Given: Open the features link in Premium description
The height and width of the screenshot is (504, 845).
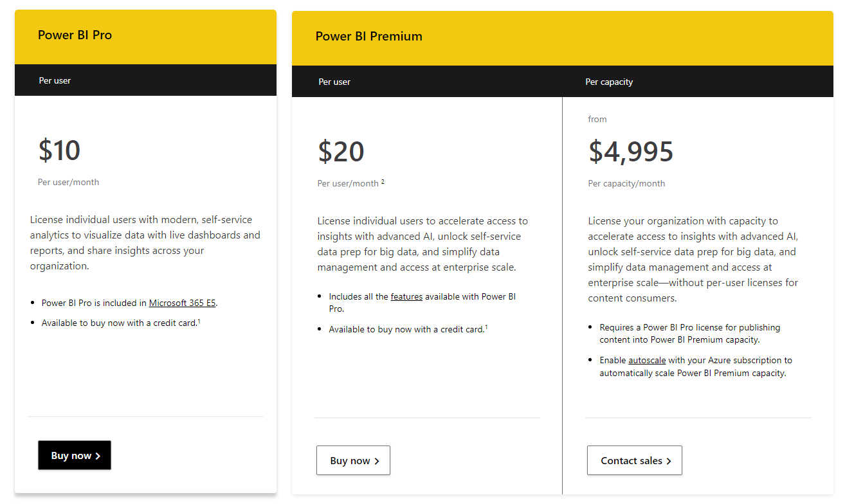Looking at the screenshot, I should (x=406, y=296).
